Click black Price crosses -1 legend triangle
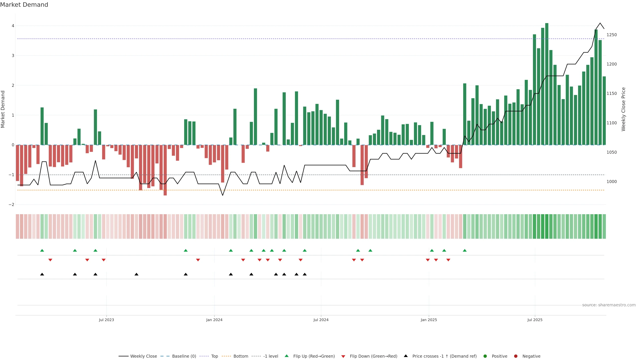 pyautogui.click(x=406, y=356)
